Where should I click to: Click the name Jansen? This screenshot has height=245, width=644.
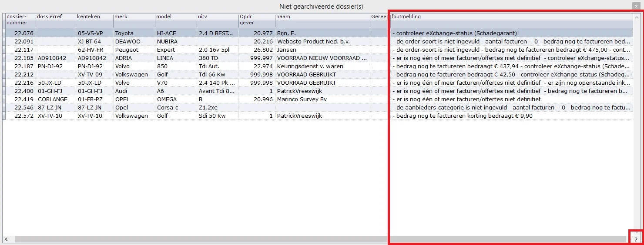tap(286, 50)
